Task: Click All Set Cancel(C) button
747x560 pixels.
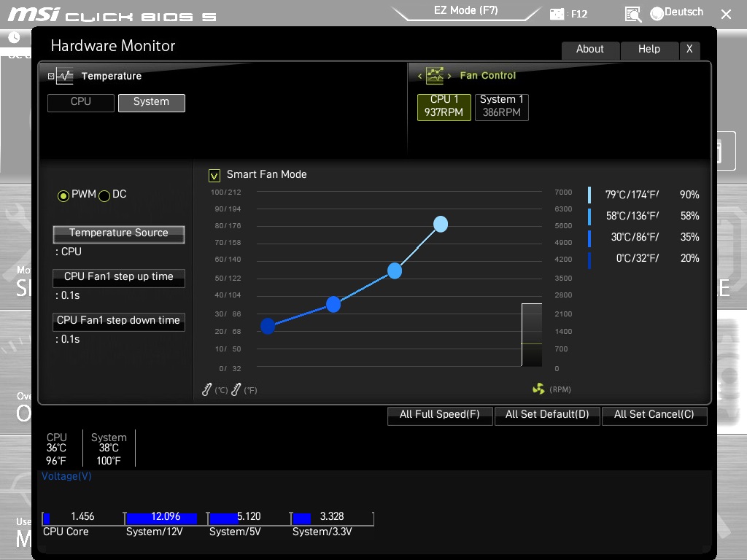Action: (x=654, y=415)
